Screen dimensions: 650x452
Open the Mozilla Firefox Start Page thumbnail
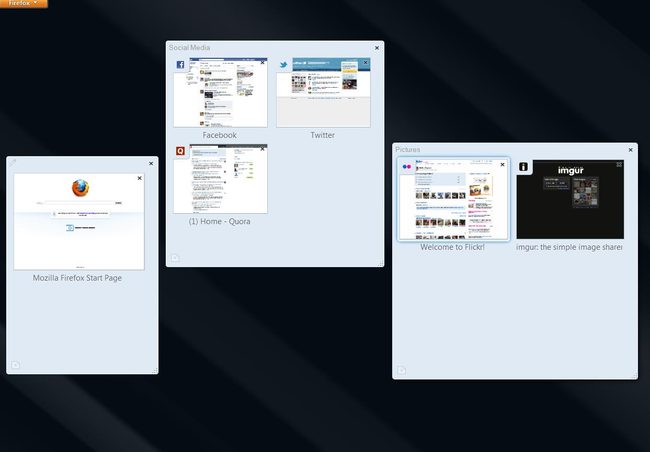[79, 221]
